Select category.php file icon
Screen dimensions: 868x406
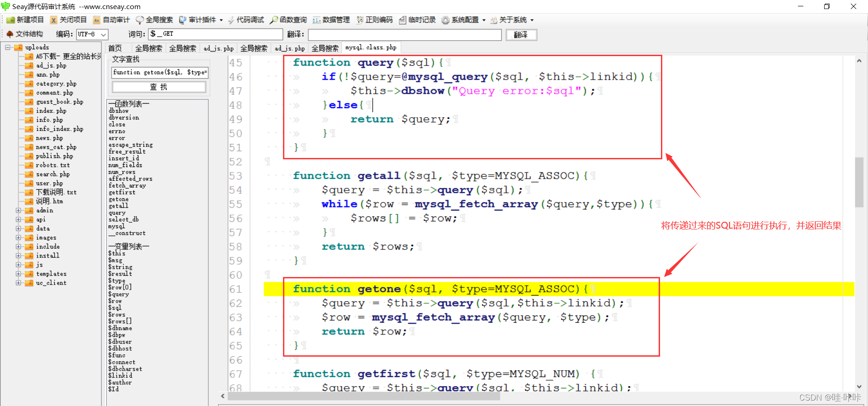click(x=29, y=84)
